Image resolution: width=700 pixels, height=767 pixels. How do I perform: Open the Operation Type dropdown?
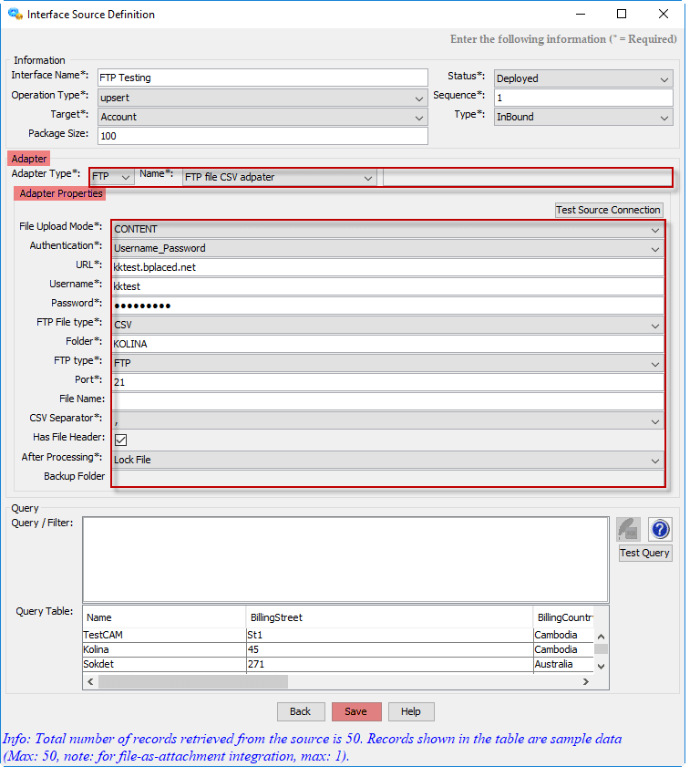262,98
